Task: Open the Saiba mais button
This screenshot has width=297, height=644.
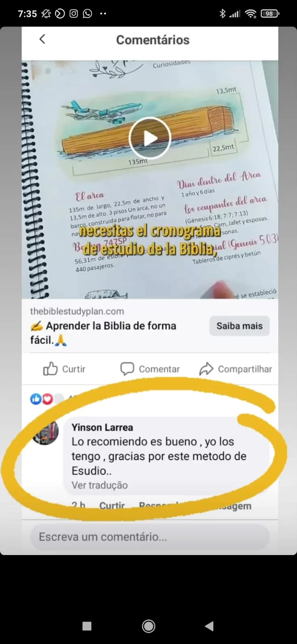Action: point(239,326)
